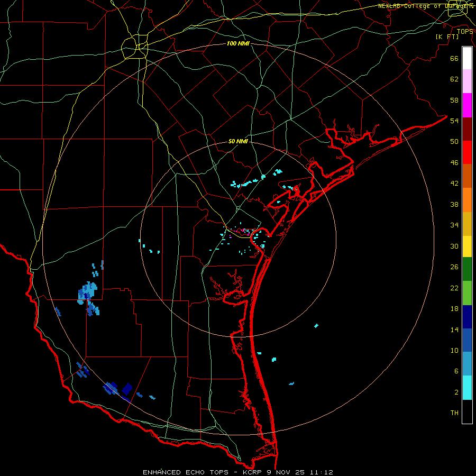
Task: Select the 22 legend label
Action: point(454,288)
